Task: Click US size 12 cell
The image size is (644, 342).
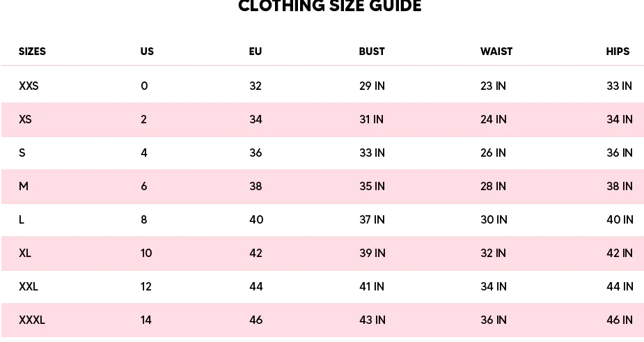Action: point(146,286)
